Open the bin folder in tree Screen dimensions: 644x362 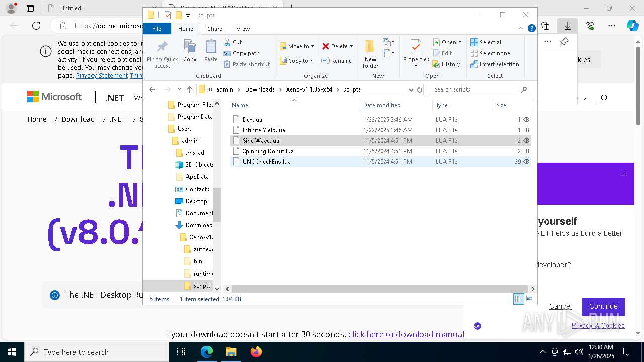coord(193,261)
